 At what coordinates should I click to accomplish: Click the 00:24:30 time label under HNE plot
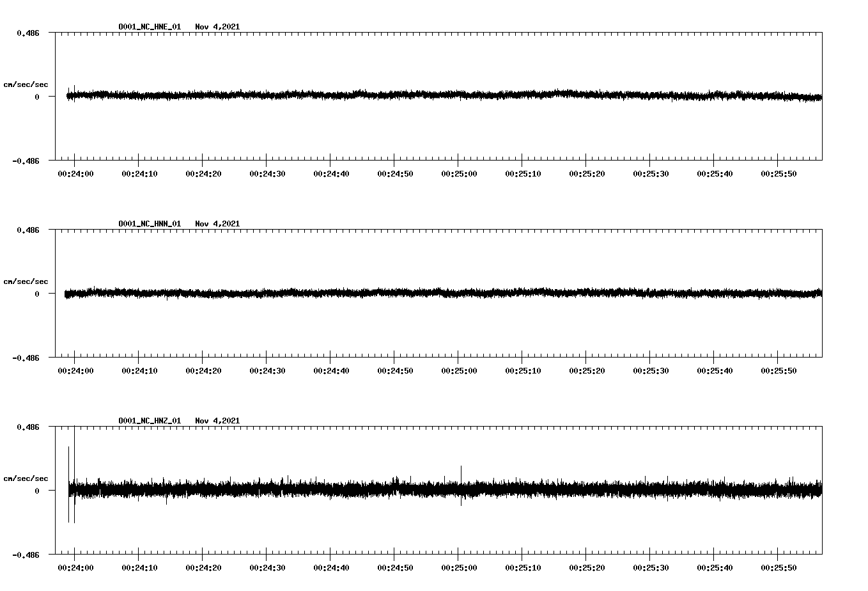coord(267,174)
